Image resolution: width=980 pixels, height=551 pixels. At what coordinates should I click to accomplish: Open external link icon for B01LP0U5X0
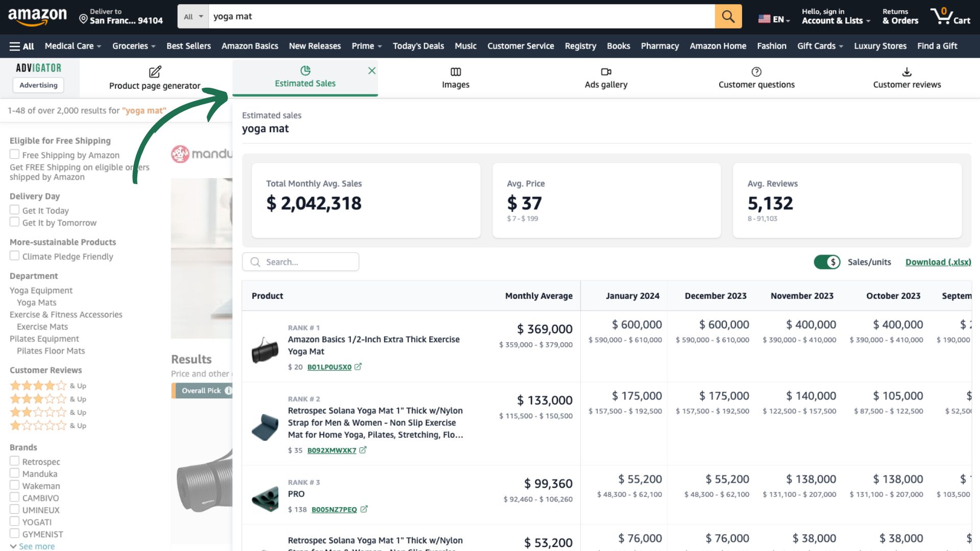coord(358,367)
